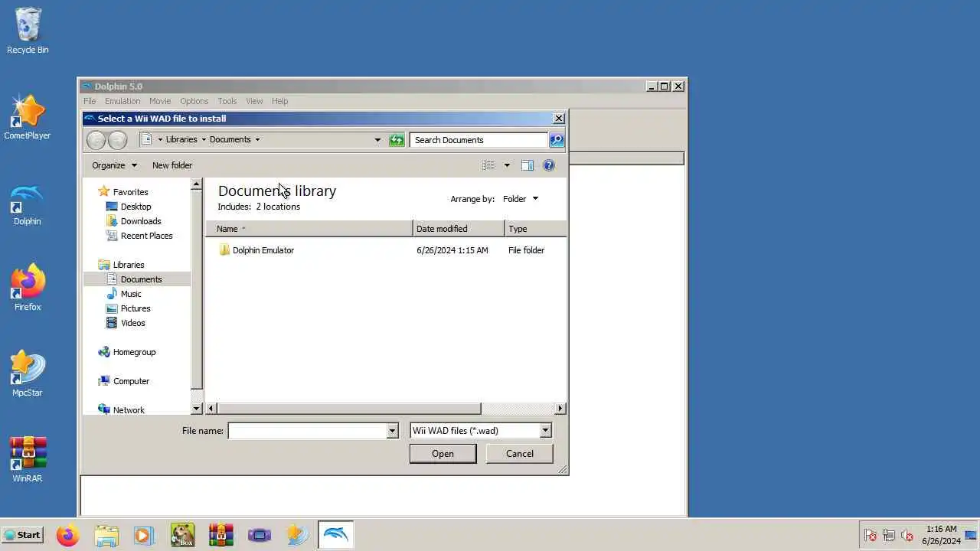Change the view with the view icon
Viewport: 980px width, 551px height.
tap(488, 165)
